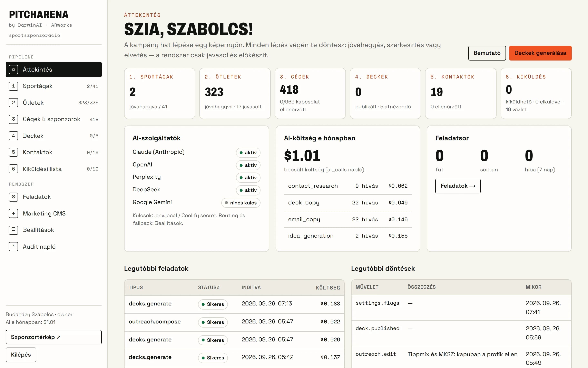Click the Feladatok → button in Feladatsor
The width and height of the screenshot is (588, 368).
(x=458, y=186)
